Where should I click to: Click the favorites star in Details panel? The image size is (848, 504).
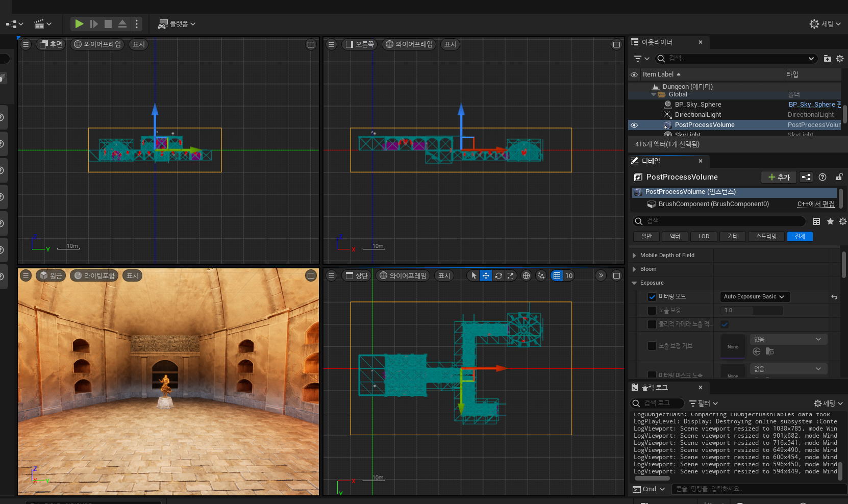[x=830, y=221]
